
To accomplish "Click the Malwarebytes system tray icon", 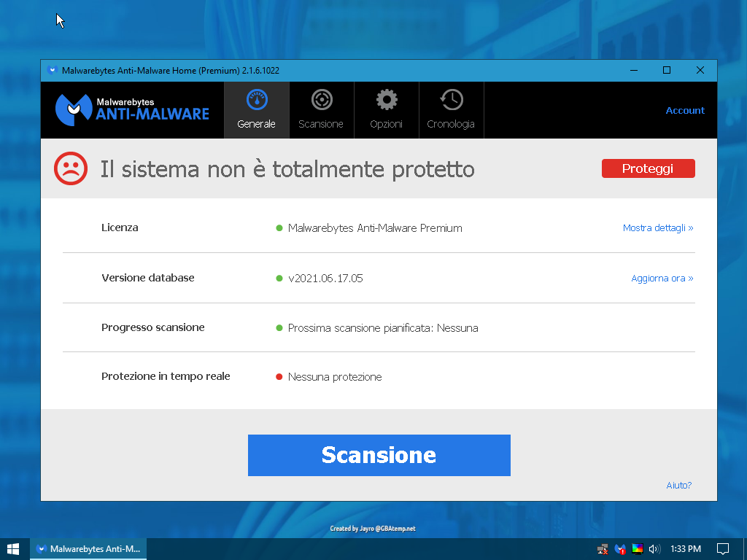I will click(x=620, y=549).
